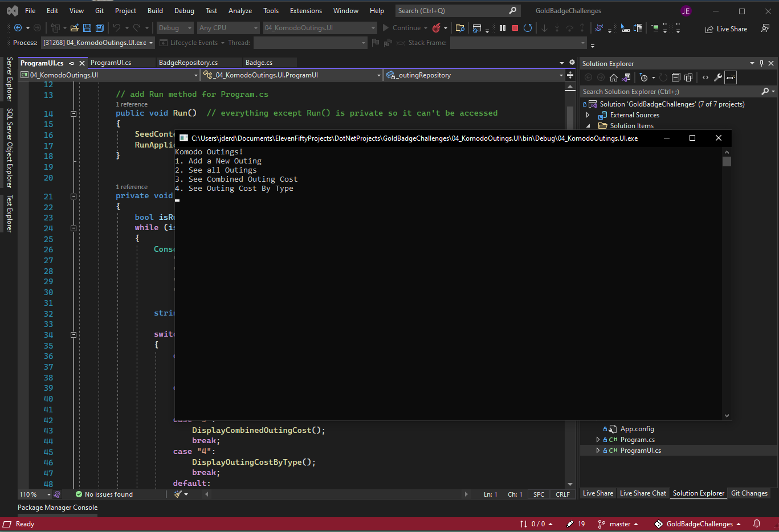Click the user account badge JE
Viewport: 779px width, 532px height.
[x=686, y=11]
